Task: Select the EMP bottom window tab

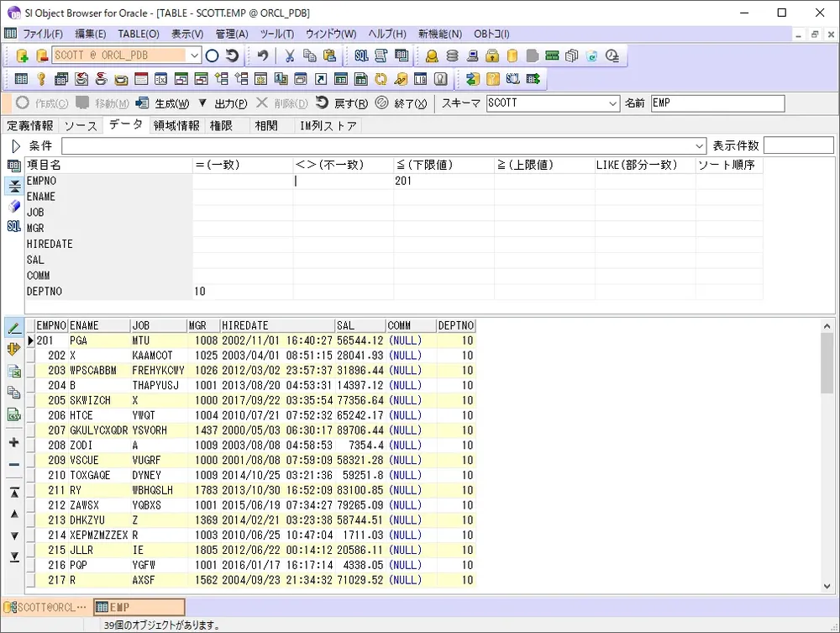Action: [x=139, y=607]
